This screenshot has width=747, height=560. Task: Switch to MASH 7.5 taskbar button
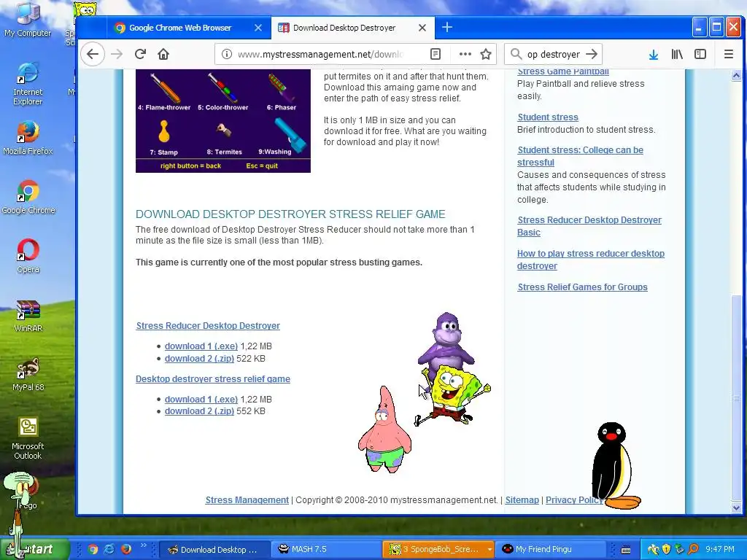click(x=326, y=550)
